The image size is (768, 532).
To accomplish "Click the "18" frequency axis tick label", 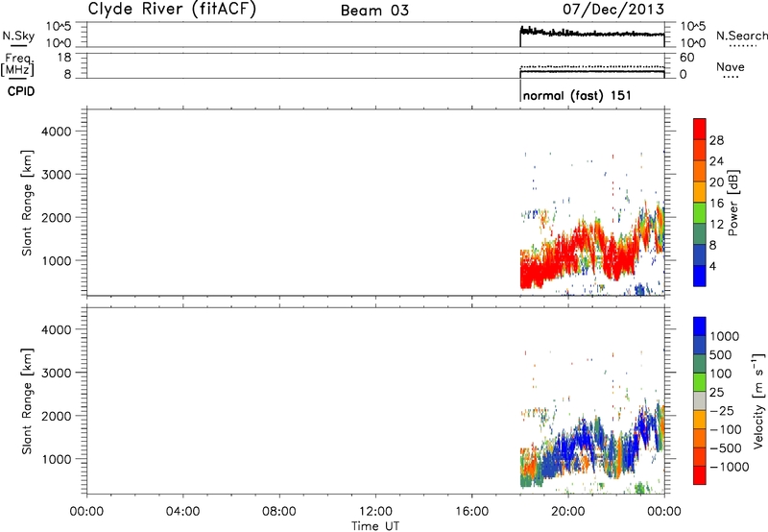I will point(64,58).
